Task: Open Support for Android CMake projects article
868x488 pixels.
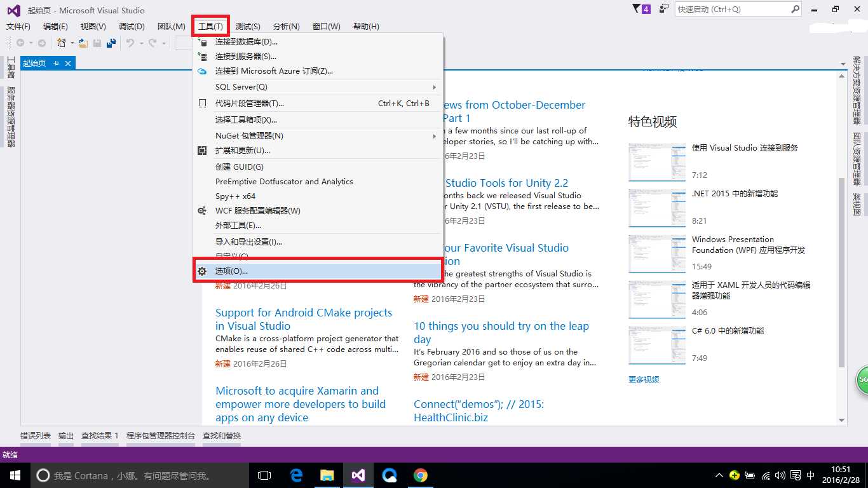Action: 304,319
